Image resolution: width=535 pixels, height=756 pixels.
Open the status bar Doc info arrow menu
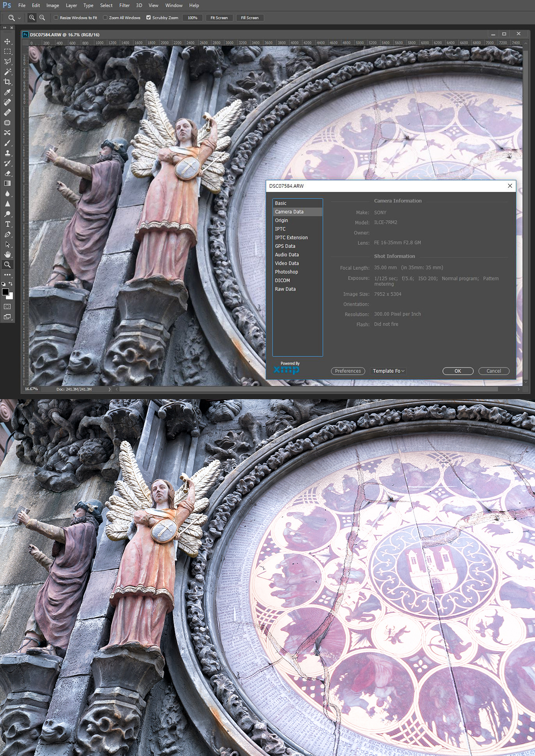point(110,389)
